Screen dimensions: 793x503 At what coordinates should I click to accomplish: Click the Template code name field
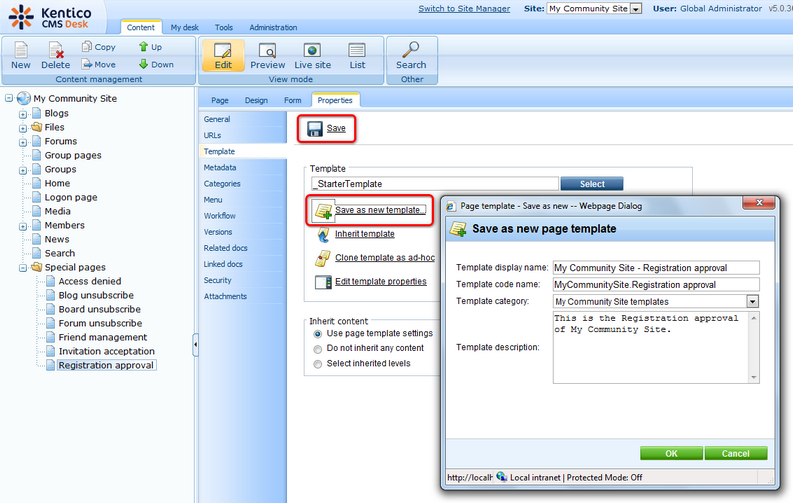coord(656,285)
